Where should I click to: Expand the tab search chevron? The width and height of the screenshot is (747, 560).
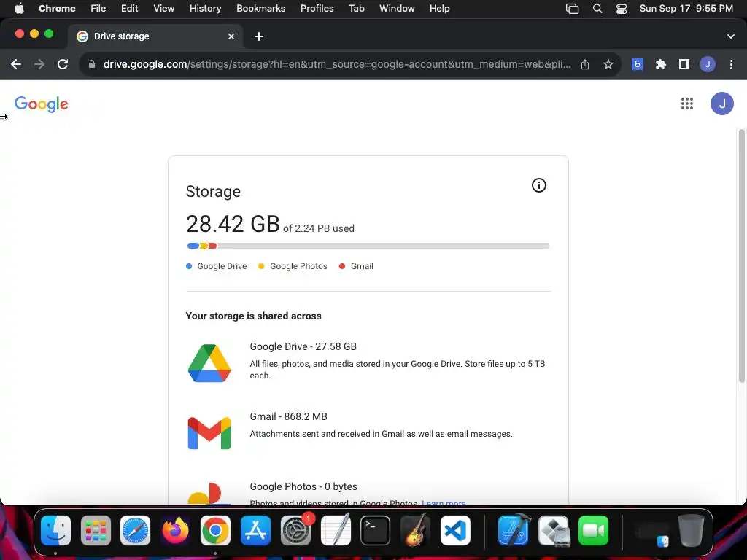[x=731, y=36]
